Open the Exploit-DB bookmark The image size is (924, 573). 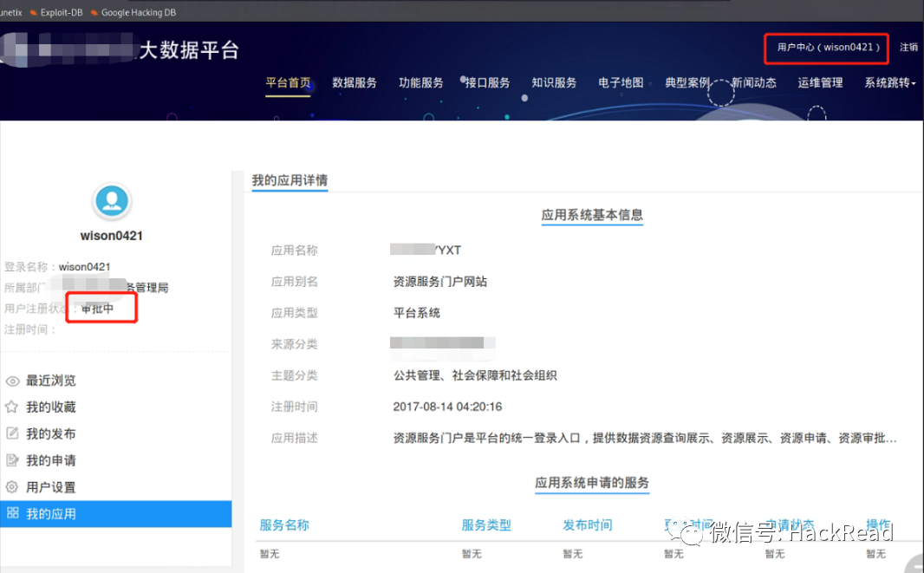(x=56, y=12)
